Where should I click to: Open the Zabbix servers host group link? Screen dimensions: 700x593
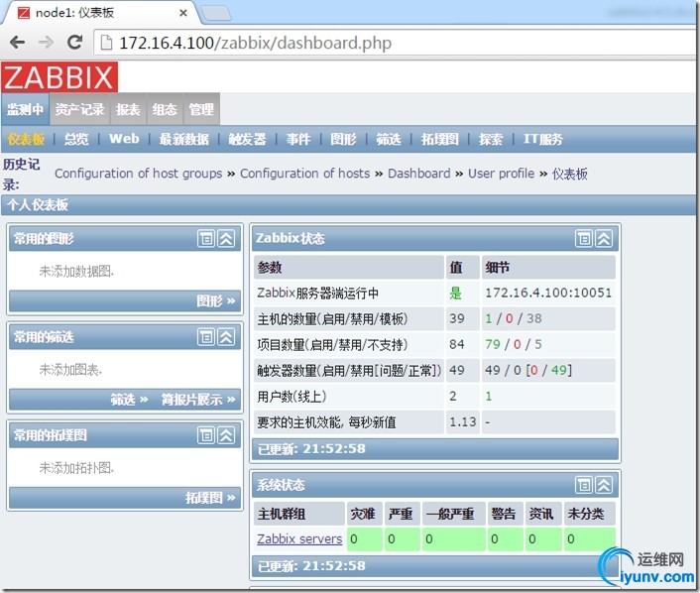[299, 539]
